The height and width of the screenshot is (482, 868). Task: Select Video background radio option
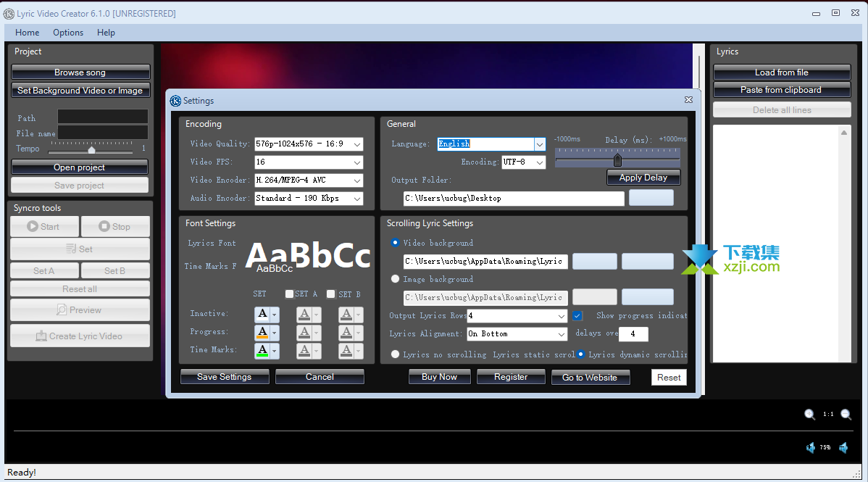(396, 243)
